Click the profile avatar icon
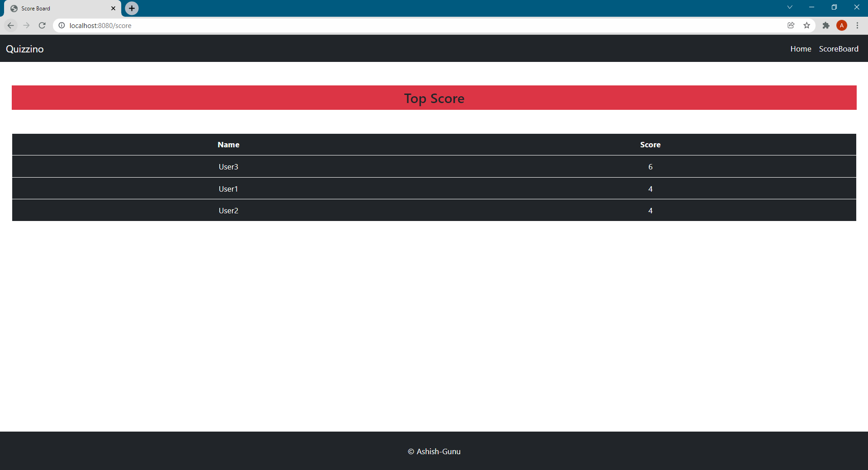 tap(842, 25)
